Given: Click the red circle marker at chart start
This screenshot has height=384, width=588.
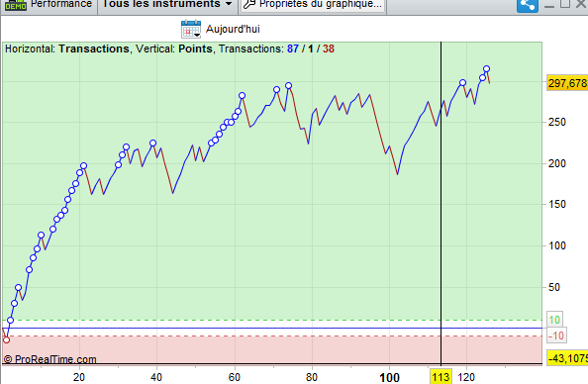Looking at the screenshot, I should tap(6, 339).
